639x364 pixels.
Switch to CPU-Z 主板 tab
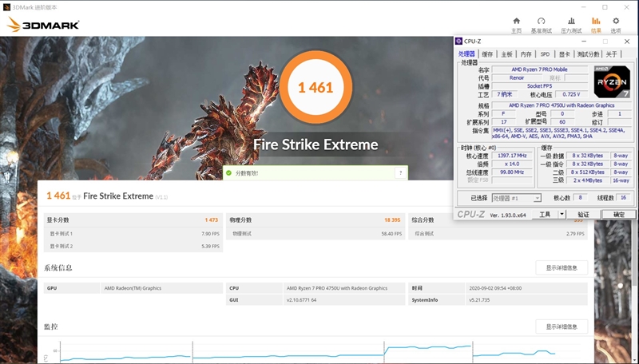pos(506,54)
